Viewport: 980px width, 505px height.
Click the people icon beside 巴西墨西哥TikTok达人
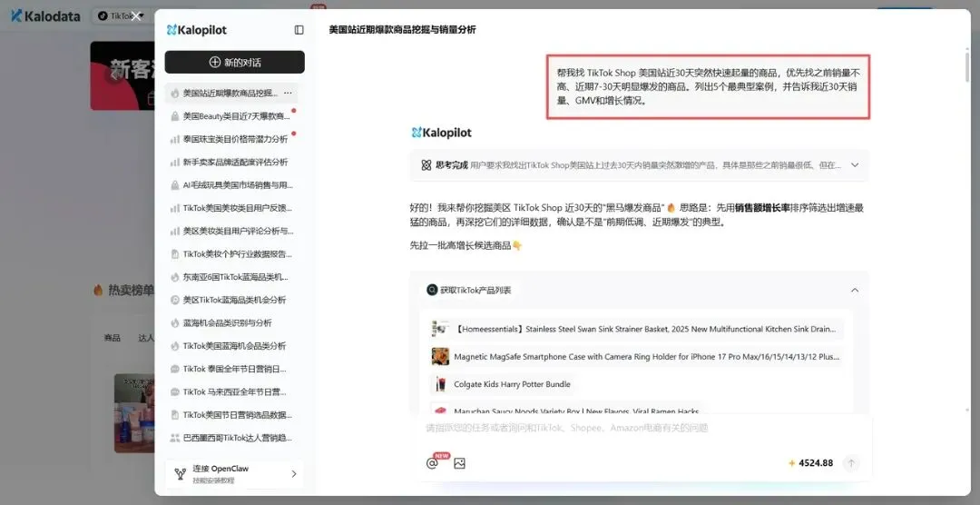pyautogui.click(x=175, y=438)
